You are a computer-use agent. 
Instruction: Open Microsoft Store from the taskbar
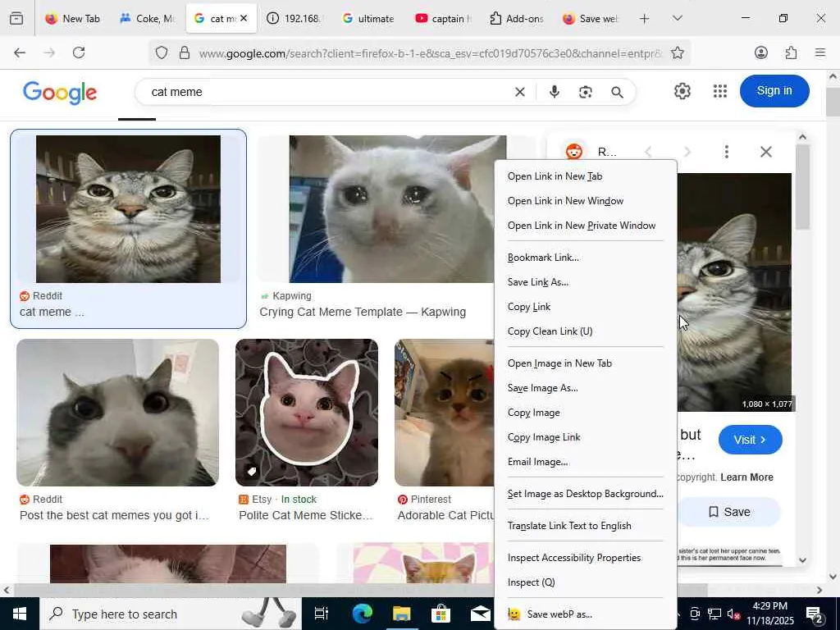[441, 614]
